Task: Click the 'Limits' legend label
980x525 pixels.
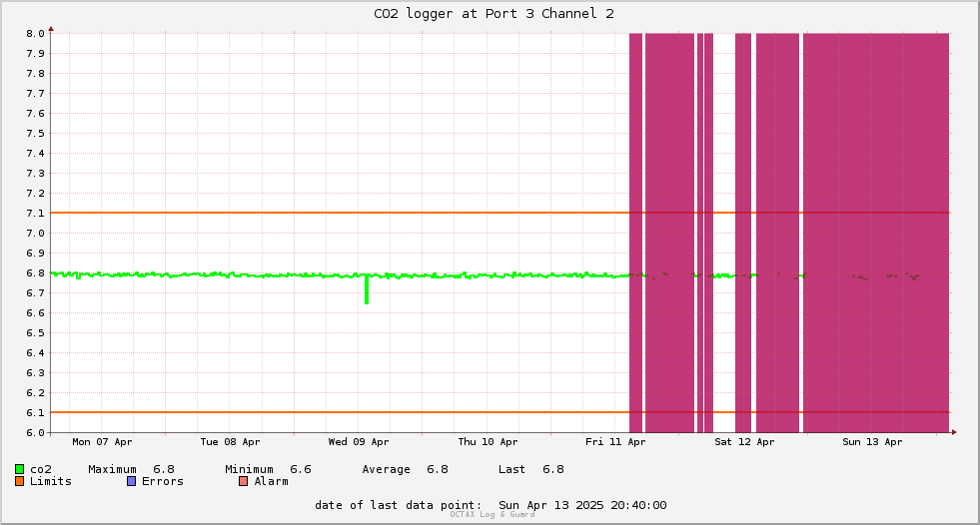Action: [51, 481]
